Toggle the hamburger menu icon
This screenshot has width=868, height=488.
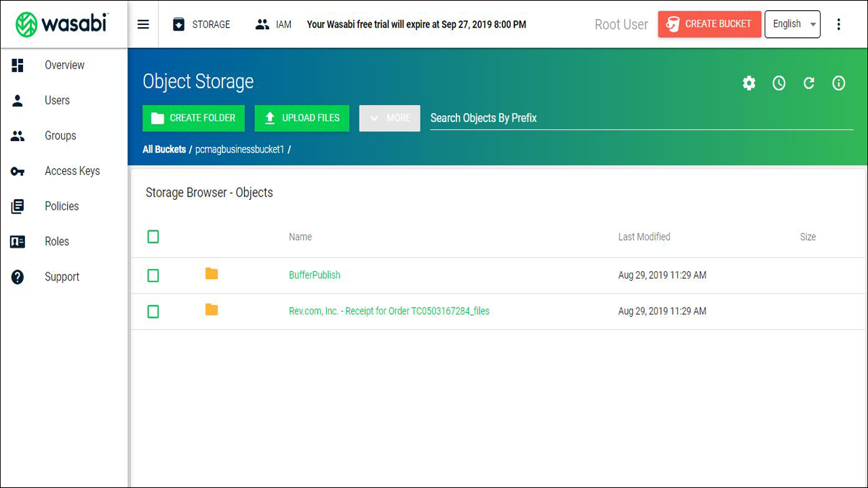pyautogui.click(x=143, y=24)
